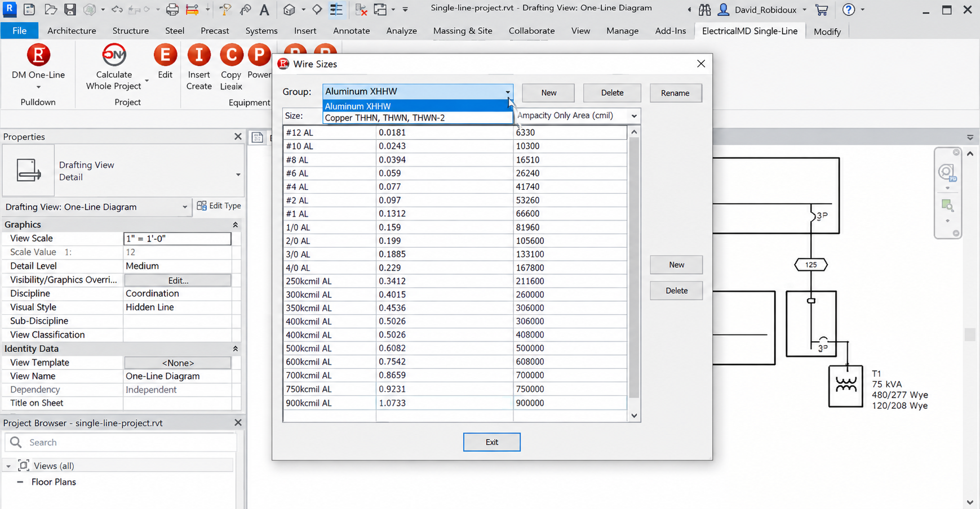The height and width of the screenshot is (509, 980).
Task: Choose Copper THHN, THWN, THWN-2 from list
Action: coord(418,118)
